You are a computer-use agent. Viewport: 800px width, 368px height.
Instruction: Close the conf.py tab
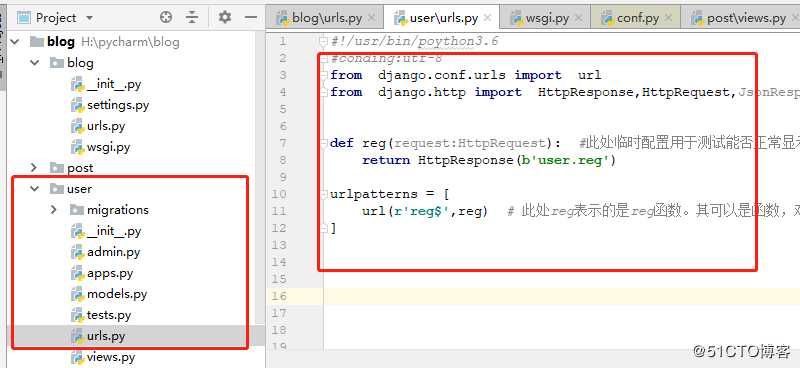click(x=669, y=18)
